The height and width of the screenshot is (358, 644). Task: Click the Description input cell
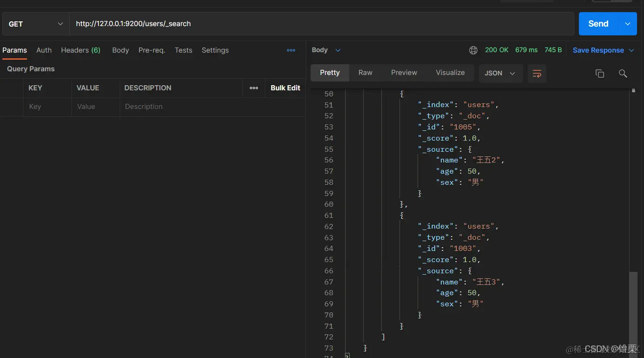tap(212, 107)
